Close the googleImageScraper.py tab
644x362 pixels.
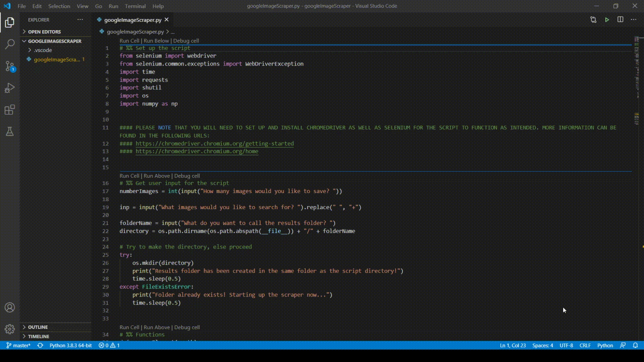click(x=167, y=20)
